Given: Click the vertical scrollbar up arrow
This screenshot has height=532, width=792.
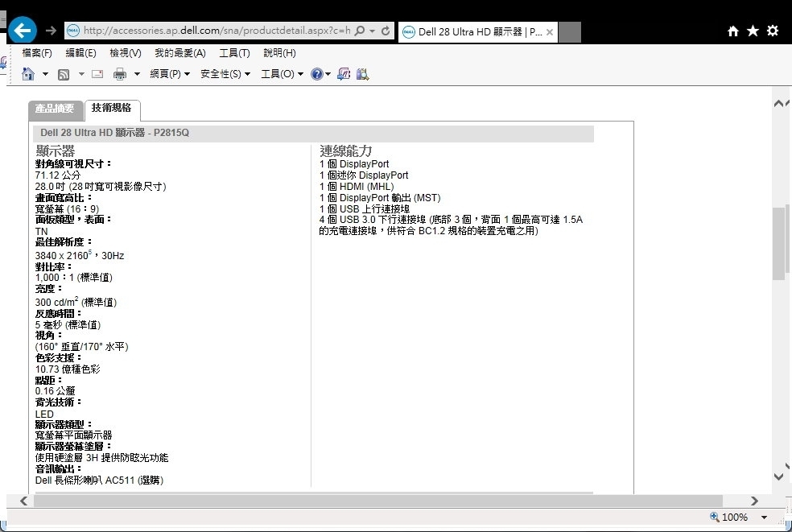Looking at the screenshot, I should point(779,104).
